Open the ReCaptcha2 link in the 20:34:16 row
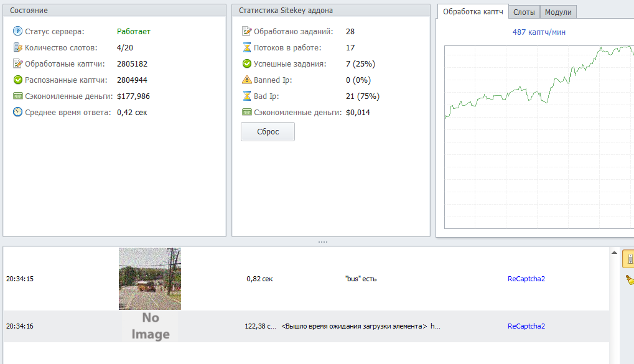The image size is (634, 364). click(526, 326)
